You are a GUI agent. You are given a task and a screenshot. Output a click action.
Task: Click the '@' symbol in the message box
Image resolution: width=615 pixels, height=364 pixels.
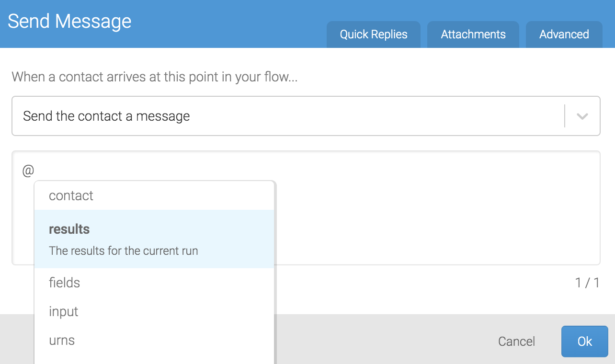click(x=28, y=169)
